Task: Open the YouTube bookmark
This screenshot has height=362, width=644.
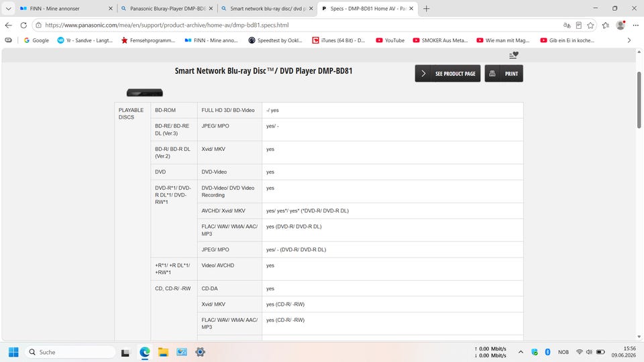Action: pyautogui.click(x=390, y=40)
